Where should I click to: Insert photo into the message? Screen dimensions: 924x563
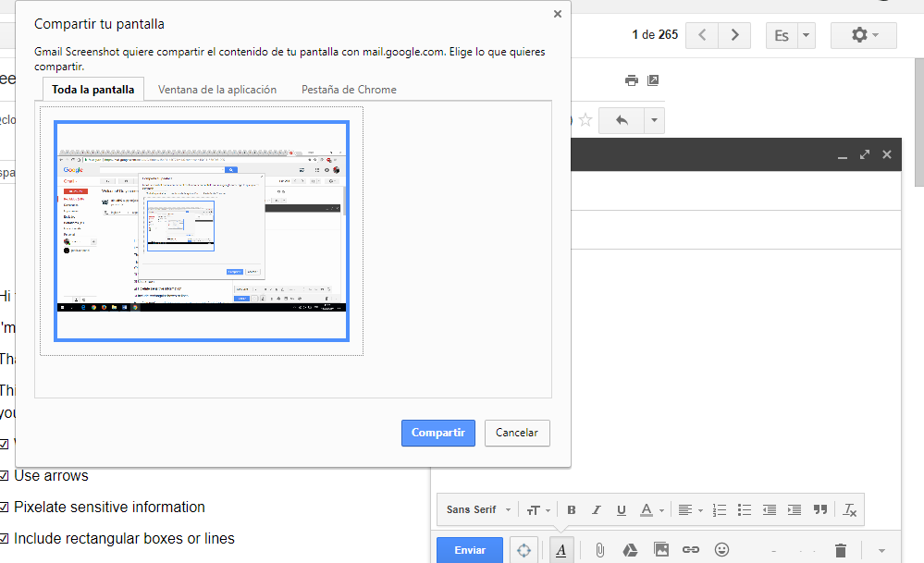click(661, 550)
